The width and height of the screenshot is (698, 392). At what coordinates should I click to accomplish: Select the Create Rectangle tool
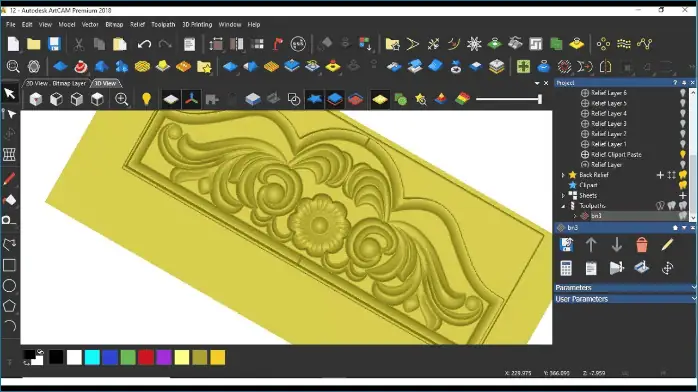(9, 265)
